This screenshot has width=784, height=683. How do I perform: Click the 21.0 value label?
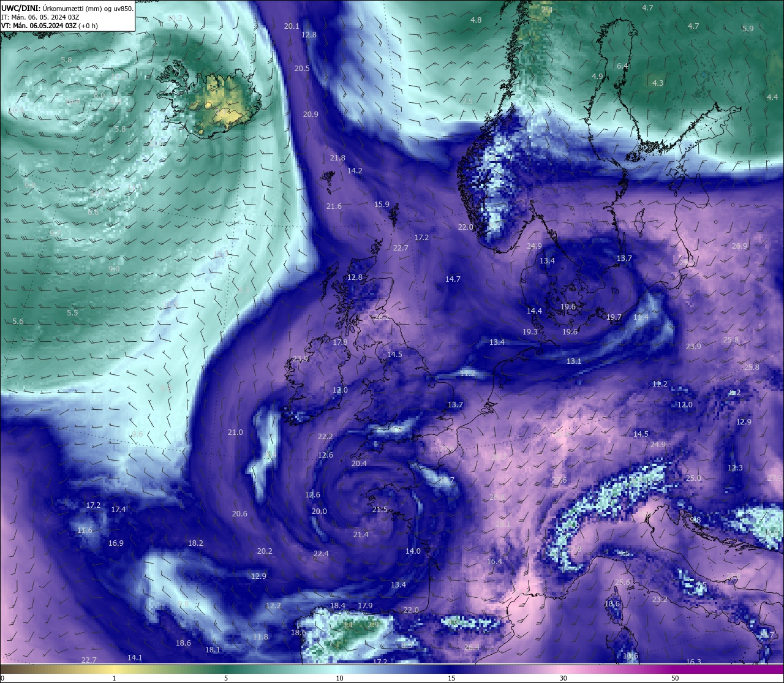coord(235,432)
